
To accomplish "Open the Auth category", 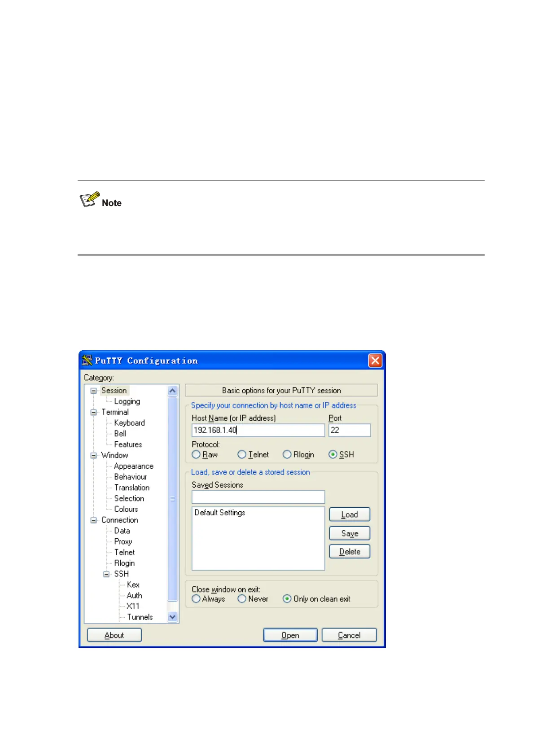I will [134, 595].
